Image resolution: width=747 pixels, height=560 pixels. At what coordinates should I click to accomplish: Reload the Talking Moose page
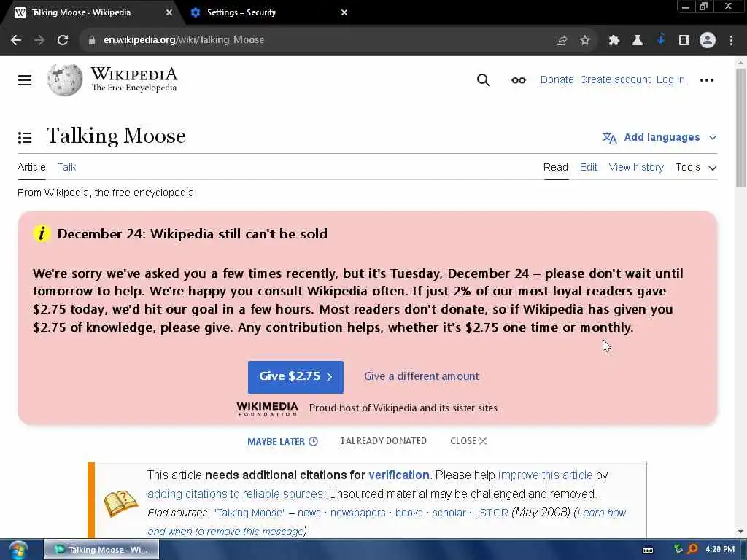pos(63,40)
